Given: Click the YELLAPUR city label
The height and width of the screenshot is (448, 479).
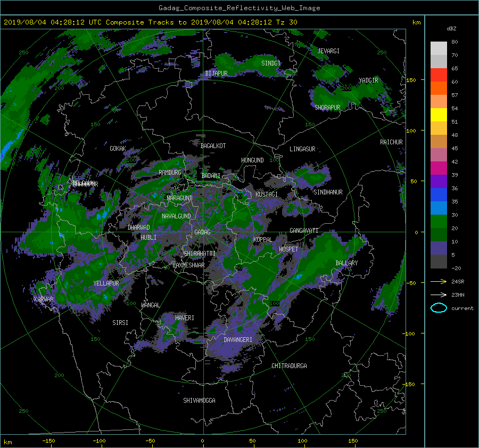Looking at the screenshot, I should point(106,283).
